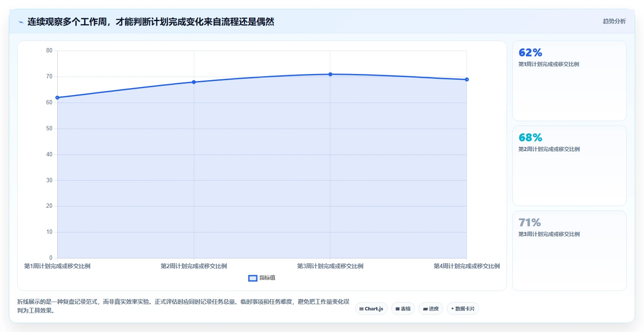Click the 进度 tag
644x332 pixels.
(431, 309)
